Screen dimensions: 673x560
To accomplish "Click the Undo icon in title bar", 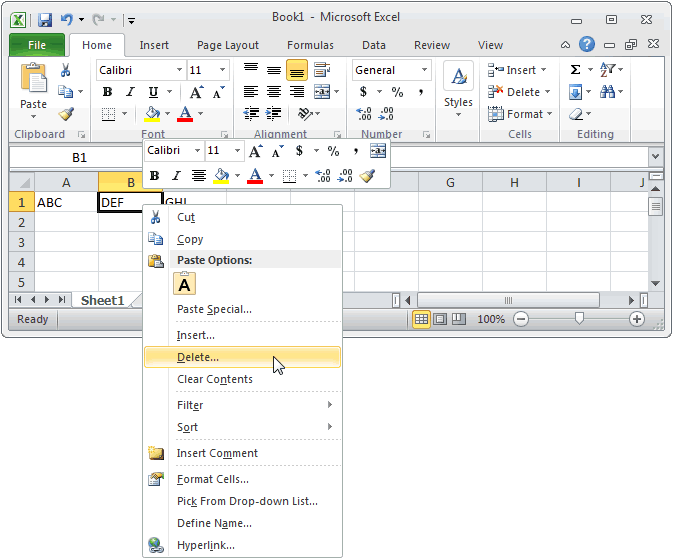I will pos(67,19).
